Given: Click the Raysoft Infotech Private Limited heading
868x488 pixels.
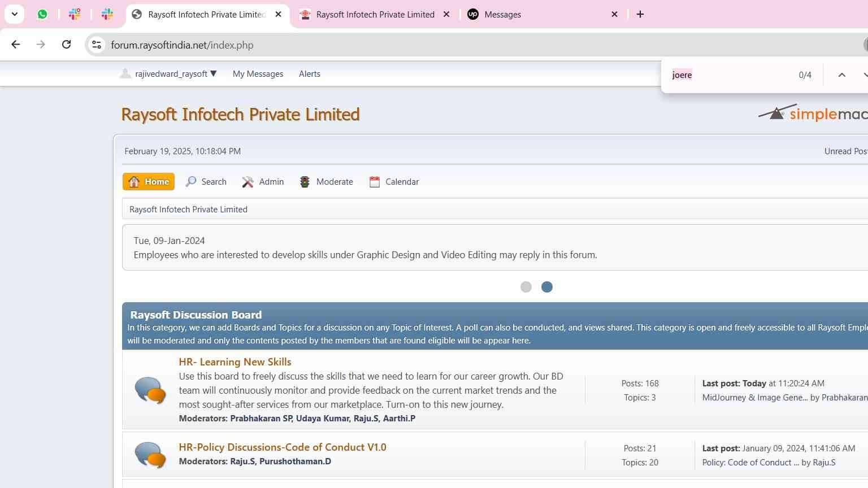Looking at the screenshot, I should tap(240, 114).
